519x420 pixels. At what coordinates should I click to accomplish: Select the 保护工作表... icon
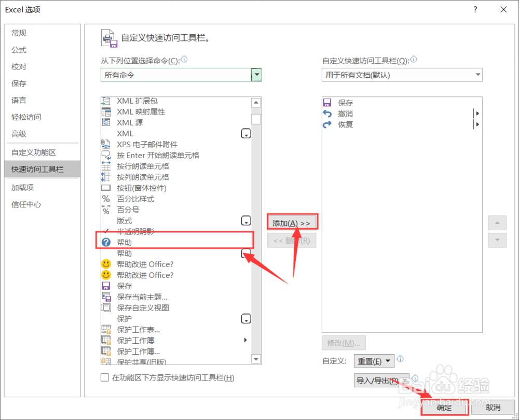tap(106, 329)
